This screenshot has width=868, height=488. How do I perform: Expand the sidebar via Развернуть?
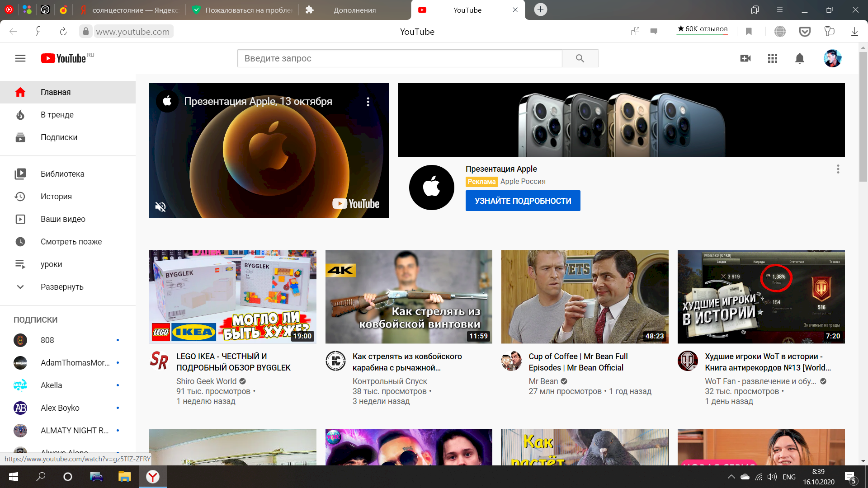click(62, 286)
